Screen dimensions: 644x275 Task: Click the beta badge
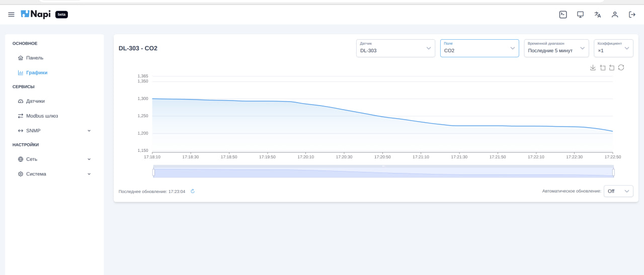tap(61, 15)
